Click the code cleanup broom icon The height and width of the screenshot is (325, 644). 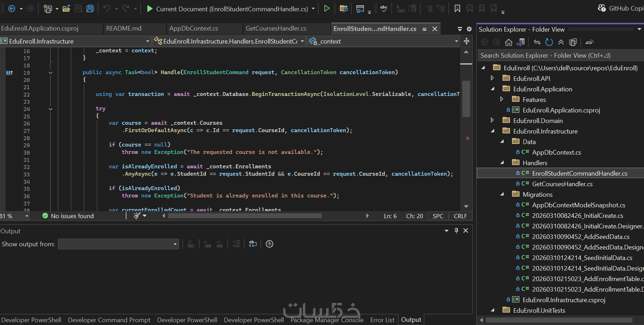(137, 216)
